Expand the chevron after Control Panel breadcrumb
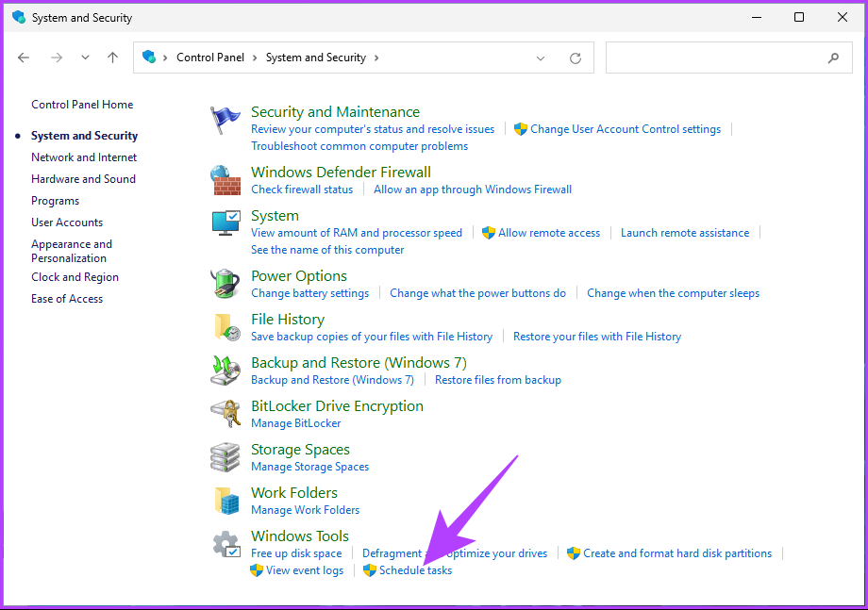Viewport: 868px width, 610px height. (x=255, y=58)
